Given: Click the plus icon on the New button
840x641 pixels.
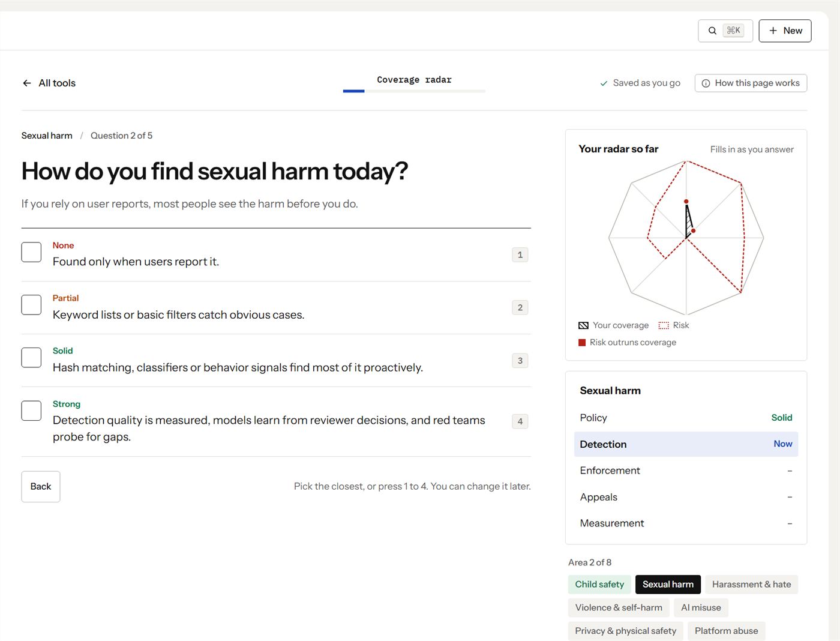Looking at the screenshot, I should click(773, 31).
